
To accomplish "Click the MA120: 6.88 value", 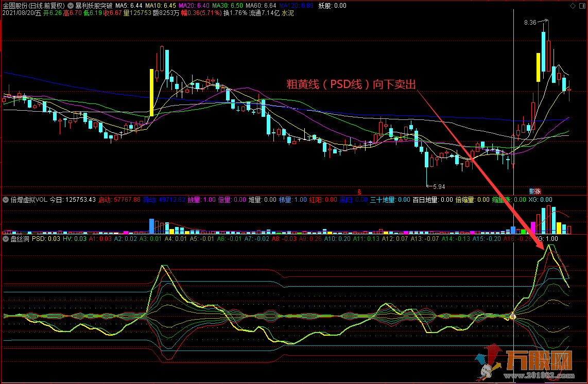I will click(296, 6).
